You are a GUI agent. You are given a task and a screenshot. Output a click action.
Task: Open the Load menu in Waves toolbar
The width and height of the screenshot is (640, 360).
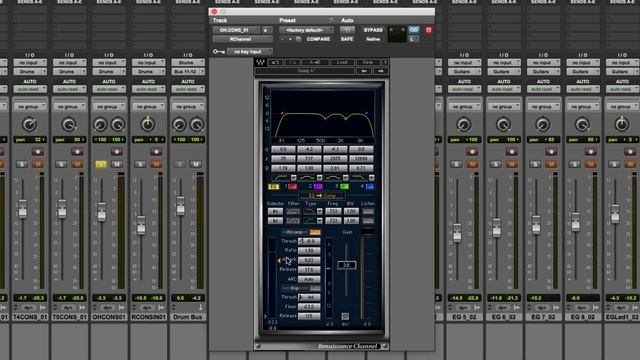pos(342,62)
